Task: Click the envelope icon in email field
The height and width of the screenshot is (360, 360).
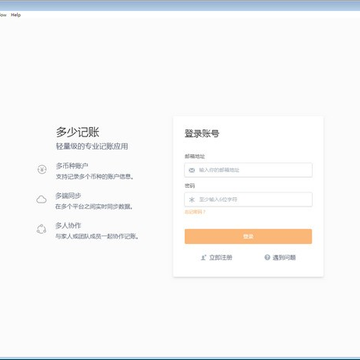Action: pos(192,170)
